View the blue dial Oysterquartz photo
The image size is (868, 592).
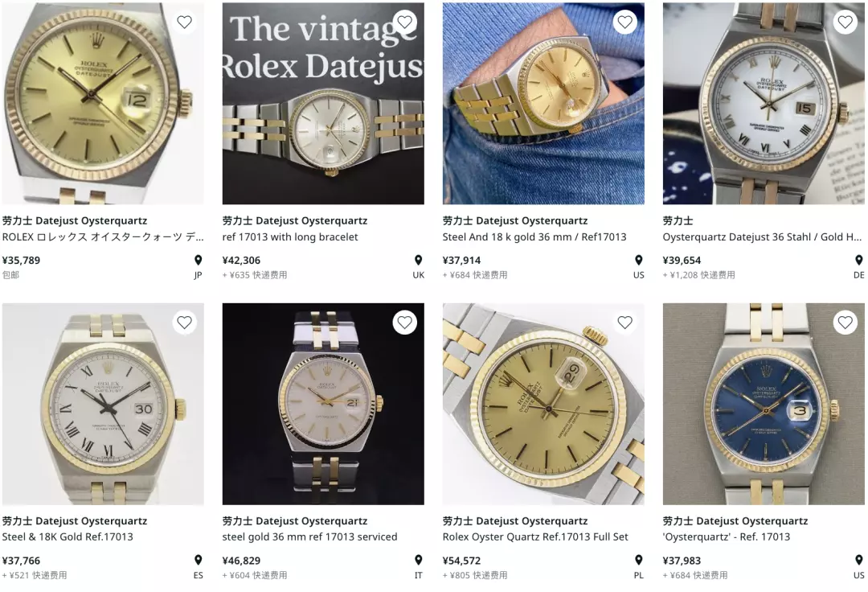click(x=764, y=404)
